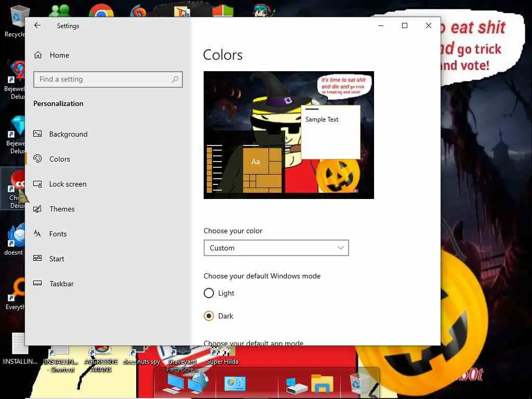Image resolution: width=532 pixels, height=399 pixels.
Task: Expand the Choose your color dropdown
Action: click(x=276, y=248)
